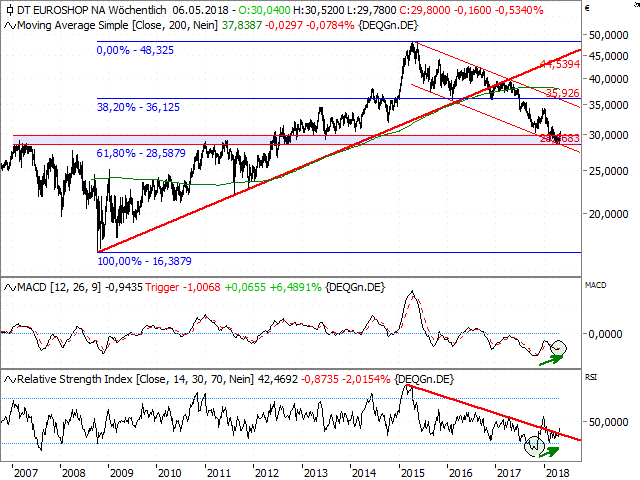
Task: Click the moving average value 37,8387
Action: tap(242, 26)
